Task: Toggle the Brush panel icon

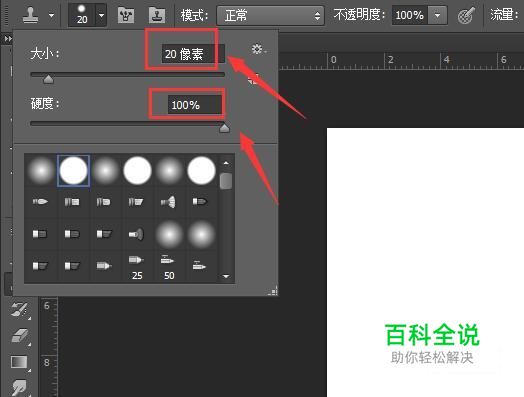Action: (x=126, y=15)
